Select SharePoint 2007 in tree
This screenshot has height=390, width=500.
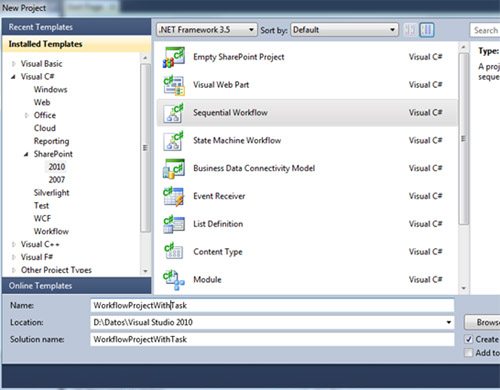57,180
